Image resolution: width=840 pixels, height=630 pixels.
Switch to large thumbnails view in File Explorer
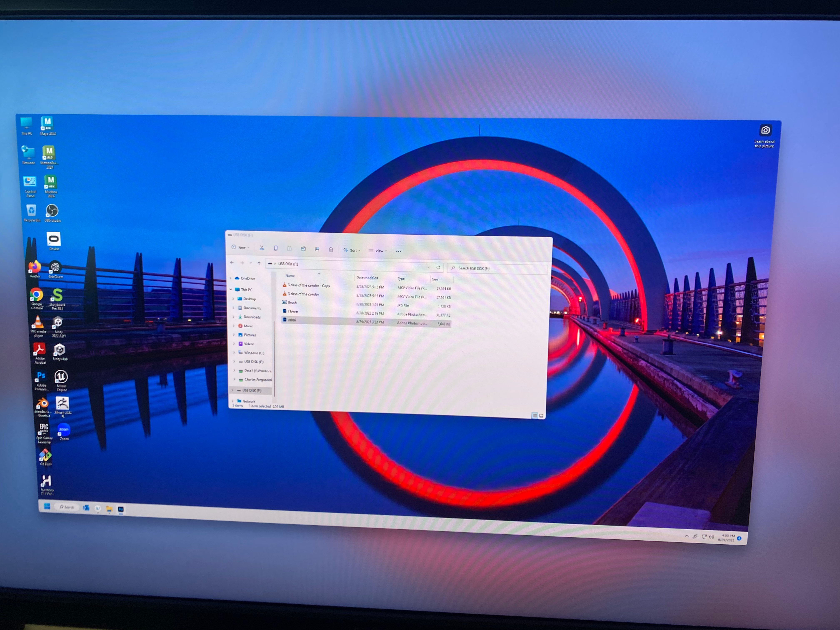pos(541,416)
